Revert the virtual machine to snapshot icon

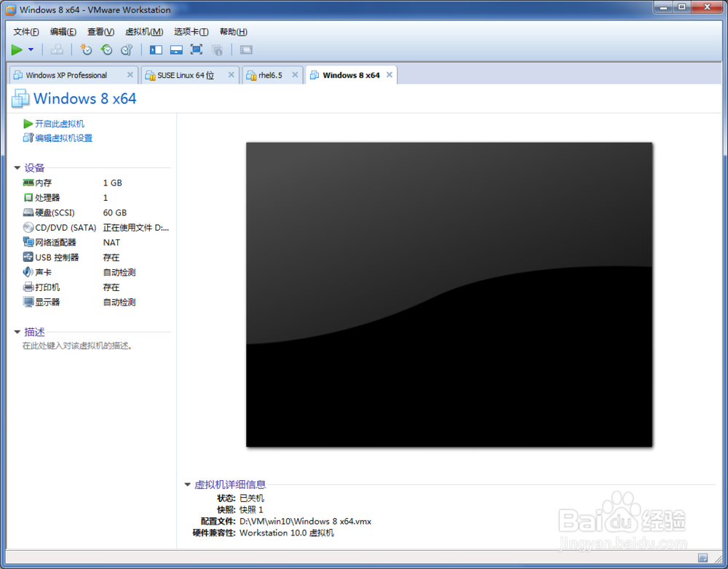(107, 49)
